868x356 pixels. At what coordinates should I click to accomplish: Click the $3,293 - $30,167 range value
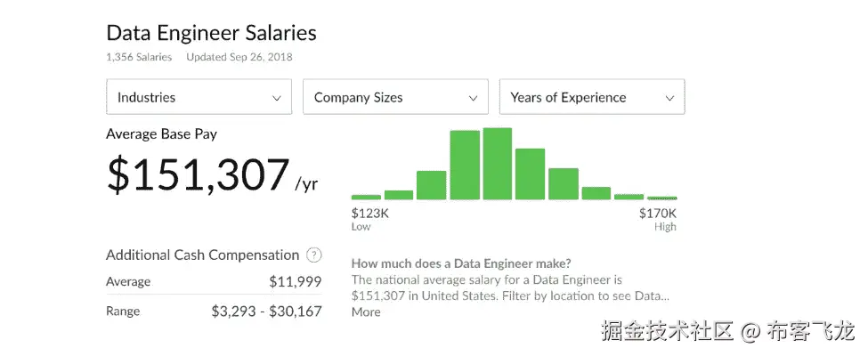pyautogui.click(x=266, y=311)
